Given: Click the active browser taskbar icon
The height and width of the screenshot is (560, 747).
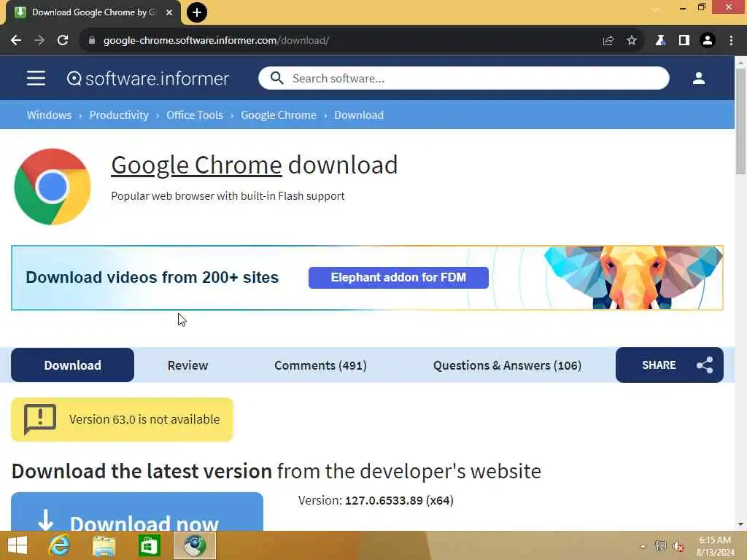Looking at the screenshot, I should click(194, 545).
